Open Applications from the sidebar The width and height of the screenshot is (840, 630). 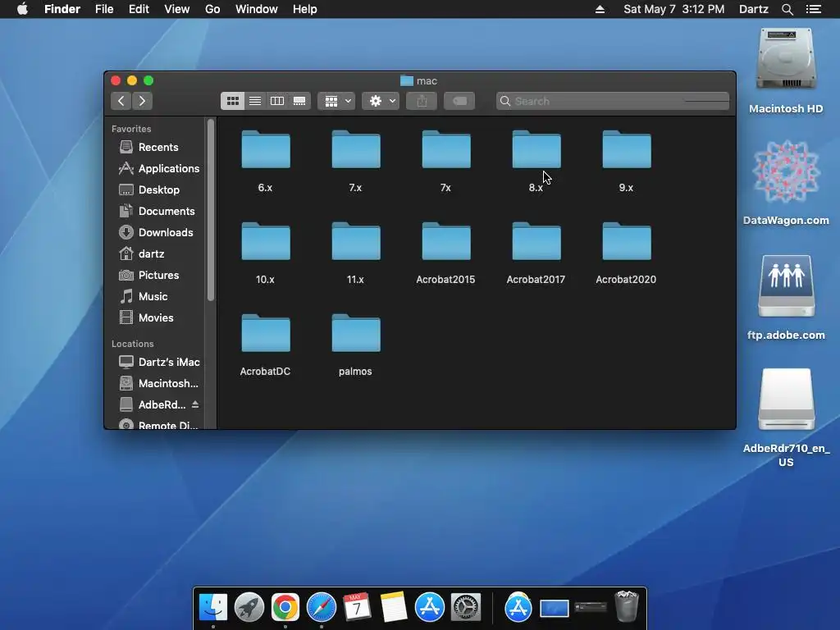click(157, 168)
